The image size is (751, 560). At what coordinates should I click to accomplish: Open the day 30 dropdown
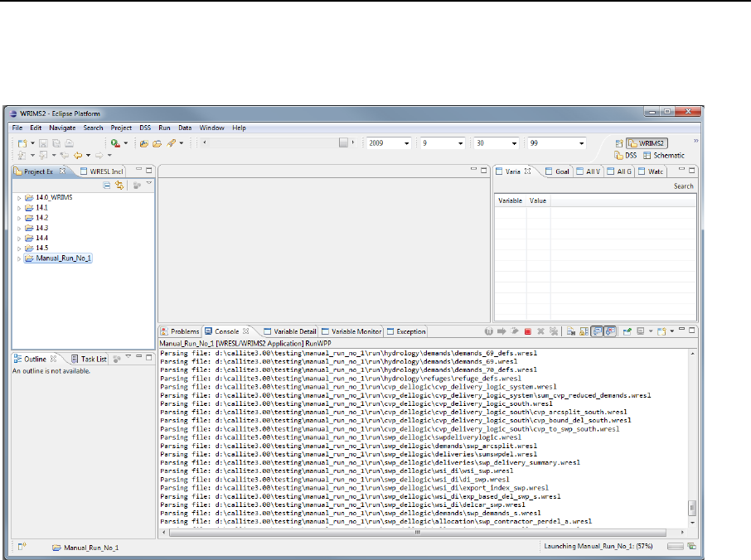pos(515,143)
